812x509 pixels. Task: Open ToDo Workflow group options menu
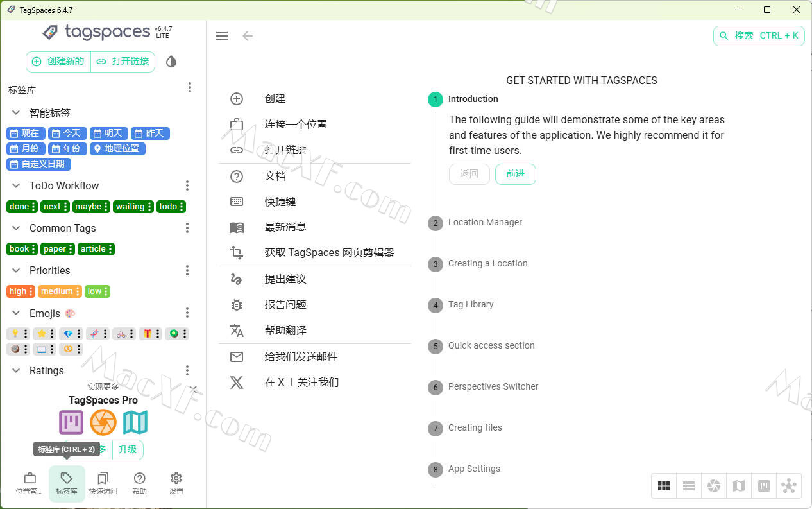(x=187, y=185)
